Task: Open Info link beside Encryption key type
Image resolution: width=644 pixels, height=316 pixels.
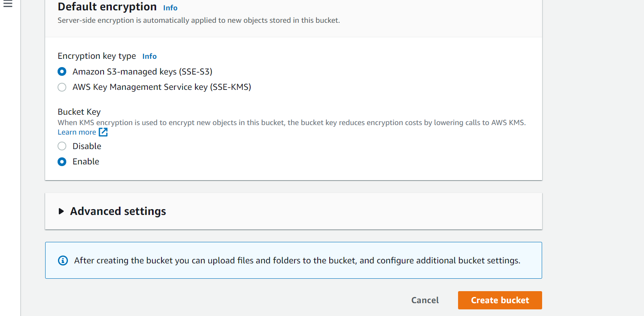Action: click(150, 56)
